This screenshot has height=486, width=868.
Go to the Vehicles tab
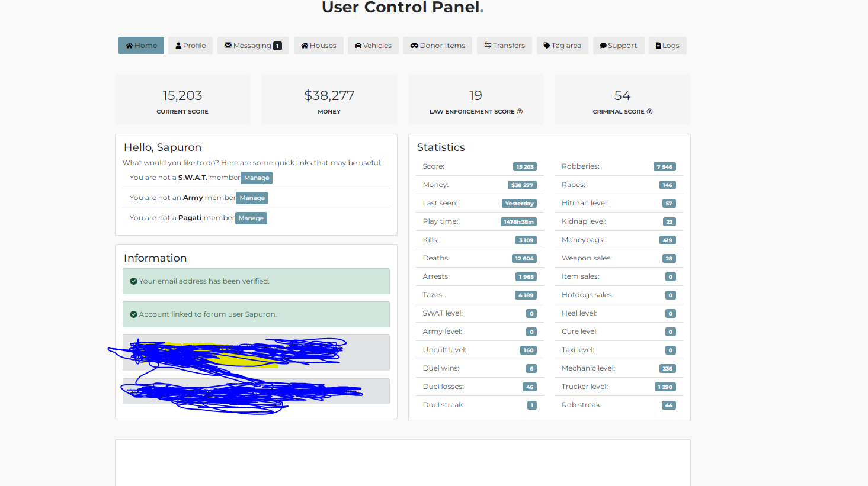[x=373, y=46]
